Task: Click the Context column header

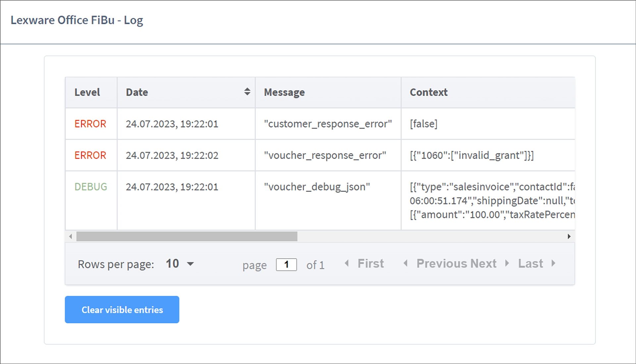Action: (x=488, y=92)
